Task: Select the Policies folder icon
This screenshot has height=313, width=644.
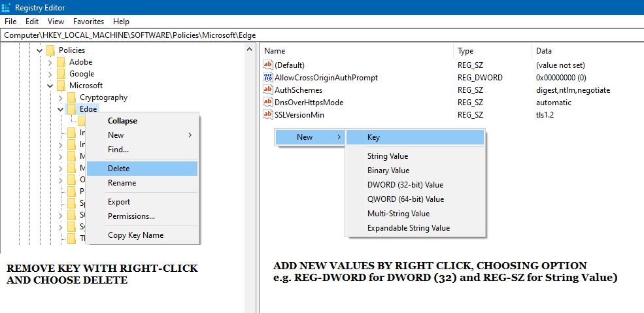Action: point(50,50)
